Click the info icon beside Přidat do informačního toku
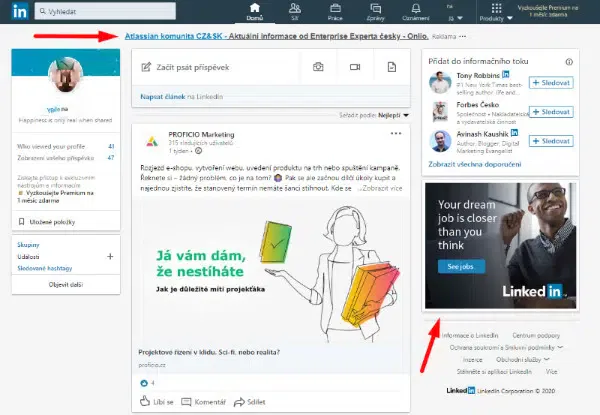 pos(569,62)
